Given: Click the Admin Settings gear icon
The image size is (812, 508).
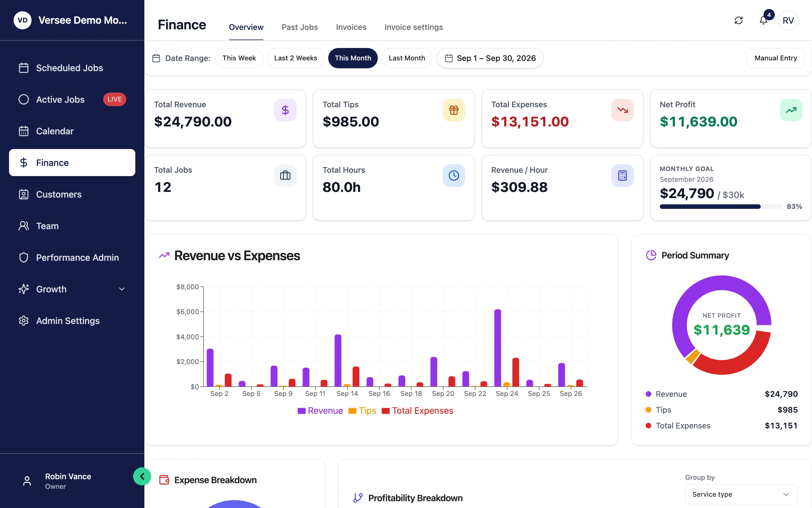Looking at the screenshot, I should 23,321.
